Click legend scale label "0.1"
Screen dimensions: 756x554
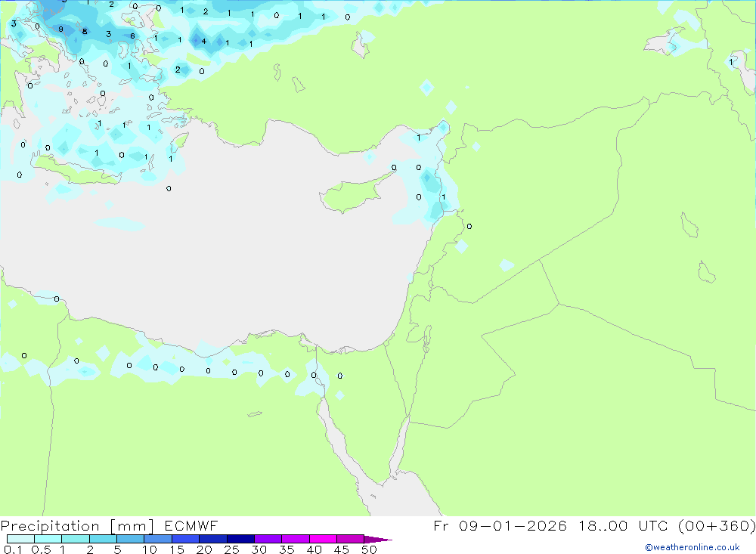(13, 549)
